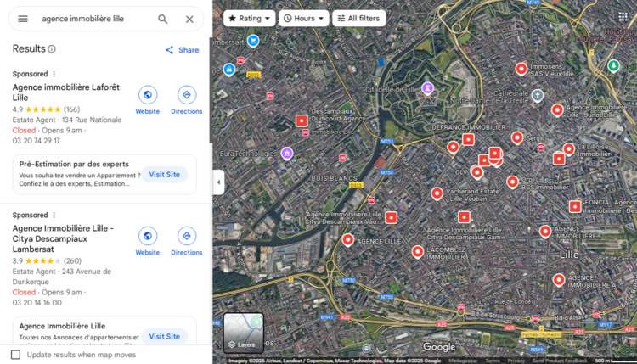Select the Citadelle de Lille purple marker
The width and height of the screenshot is (637, 364).
[x=427, y=87]
